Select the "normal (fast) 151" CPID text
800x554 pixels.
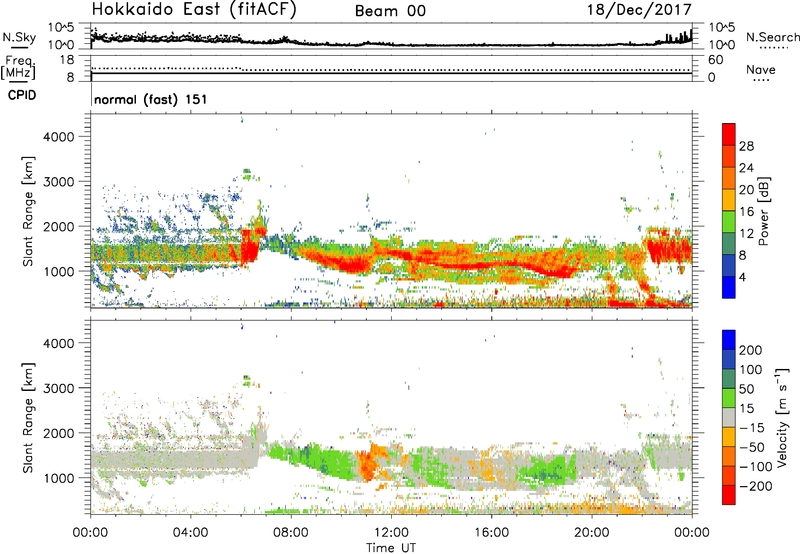(x=151, y=99)
